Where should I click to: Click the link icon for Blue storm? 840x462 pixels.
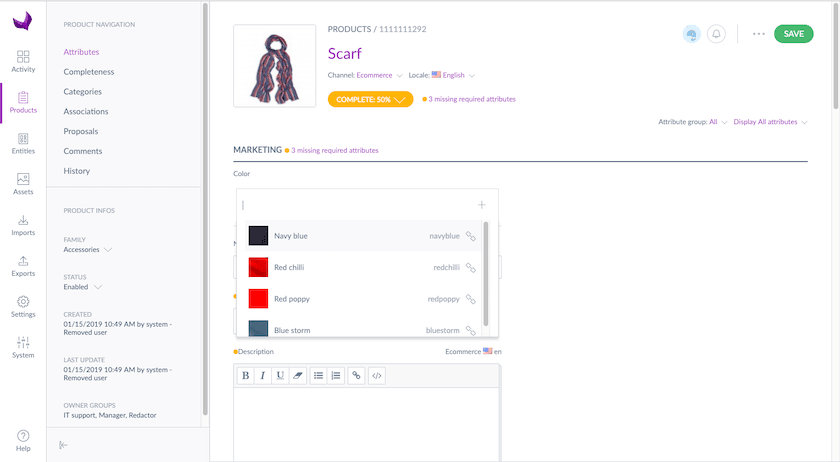tap(470, 330)
